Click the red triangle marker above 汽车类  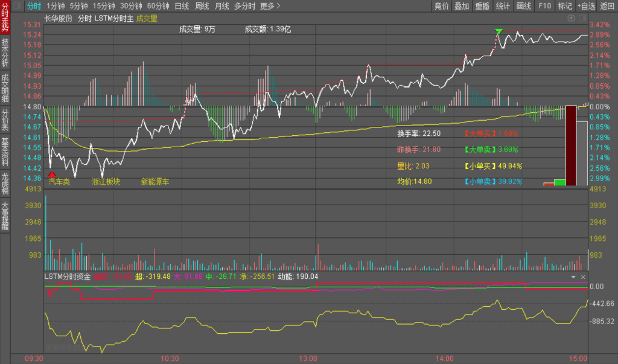pyautogui.click(x=51, y=174)
